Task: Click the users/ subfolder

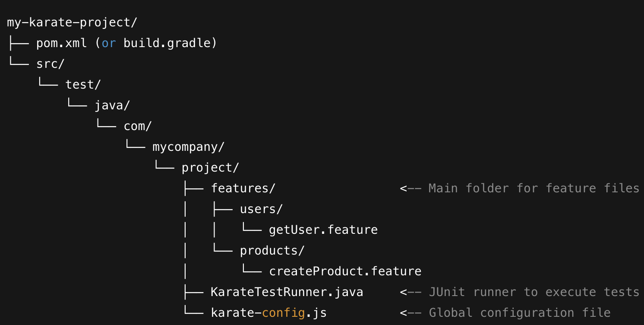Action: 261,209
